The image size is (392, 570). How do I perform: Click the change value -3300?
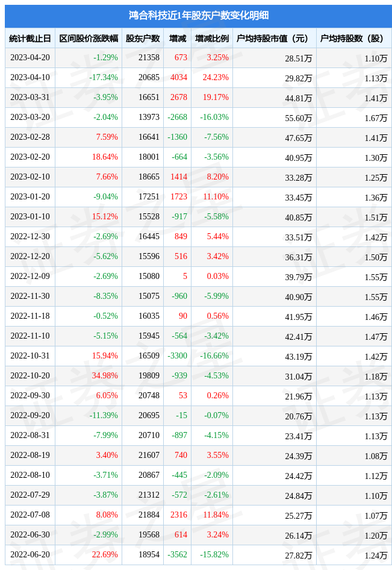pos(177,355)
